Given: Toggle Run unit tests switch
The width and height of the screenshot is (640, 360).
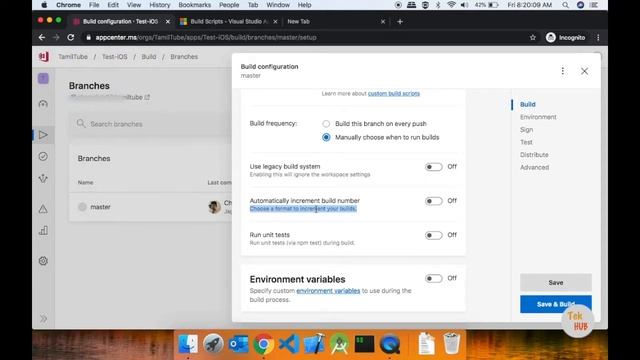Looking at the screenshot, I should (433, 235).
